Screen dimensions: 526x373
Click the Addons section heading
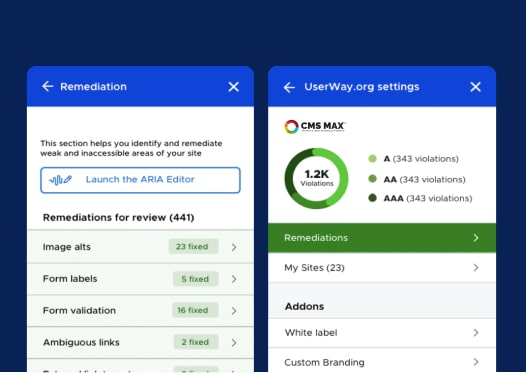tap(304, 307)
